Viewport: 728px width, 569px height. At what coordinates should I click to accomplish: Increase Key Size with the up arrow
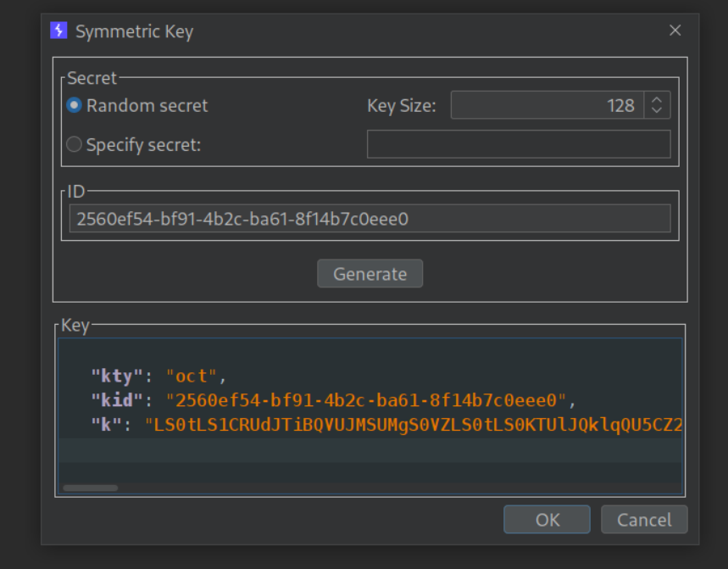coord(657,99)
